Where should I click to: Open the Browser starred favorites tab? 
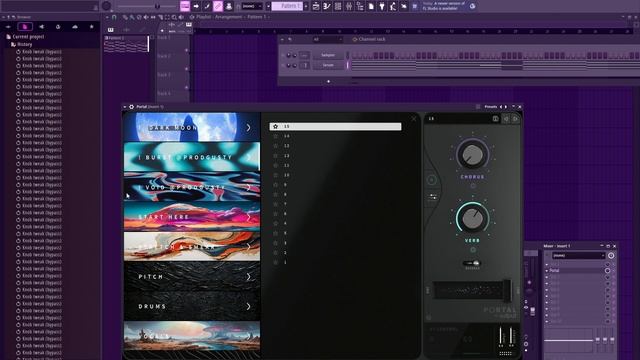click(91, 27)
